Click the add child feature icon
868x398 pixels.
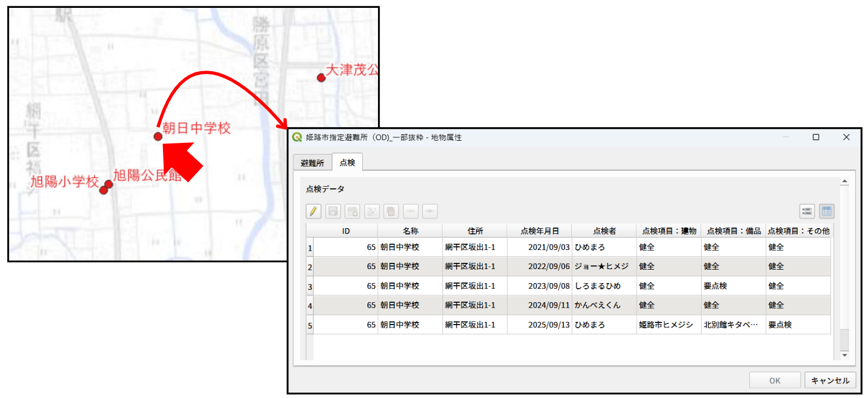[352, 211]
